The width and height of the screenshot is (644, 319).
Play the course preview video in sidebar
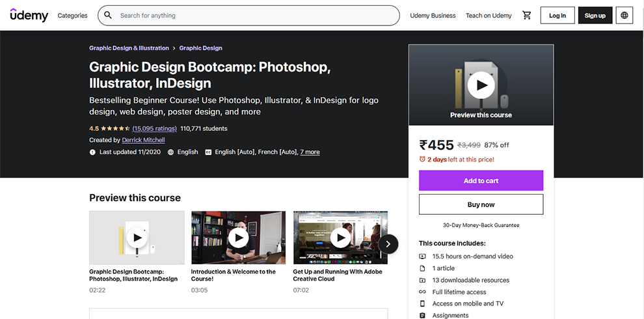click(481, 85)
